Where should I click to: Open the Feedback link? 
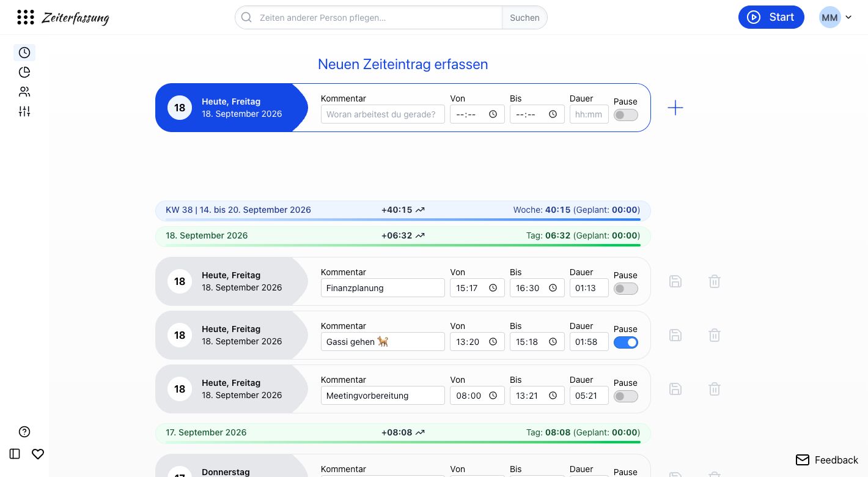point(827,460)
